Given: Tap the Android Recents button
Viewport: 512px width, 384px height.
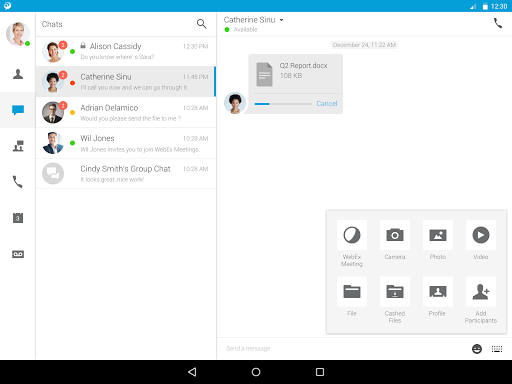Looking at the screenshot, I should [320, 372].
